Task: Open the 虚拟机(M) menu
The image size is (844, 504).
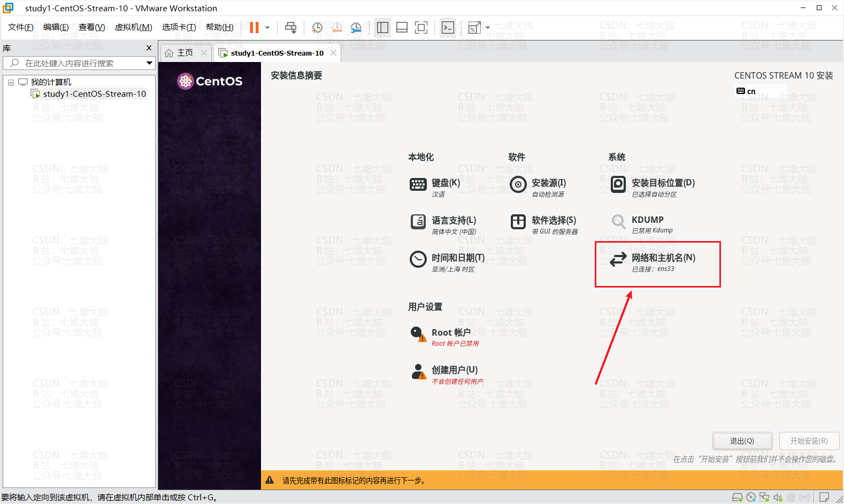Action: [134, 27]
